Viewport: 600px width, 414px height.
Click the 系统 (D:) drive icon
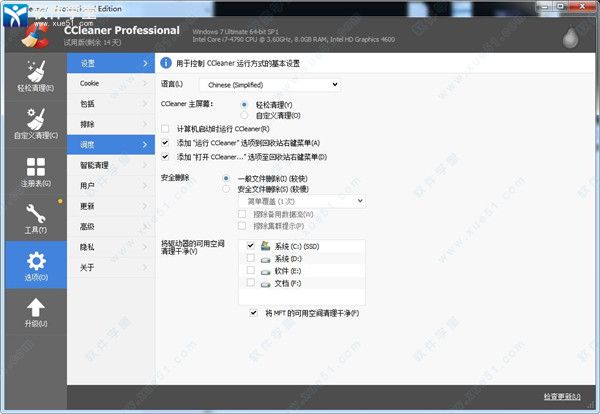[266, 259]
